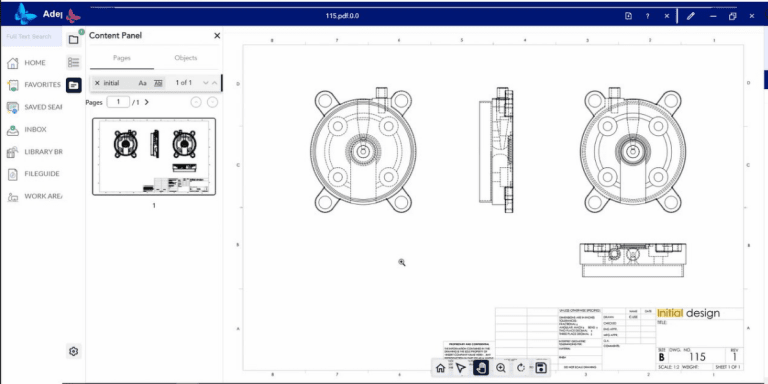Select the pointer arrow tool
The width and height of the screenshot is (768, 384).
pos(460,368)
